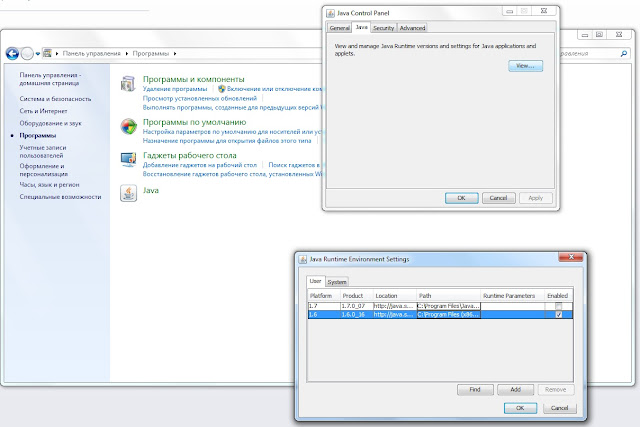Click the Enabled column header

point(559,296)
